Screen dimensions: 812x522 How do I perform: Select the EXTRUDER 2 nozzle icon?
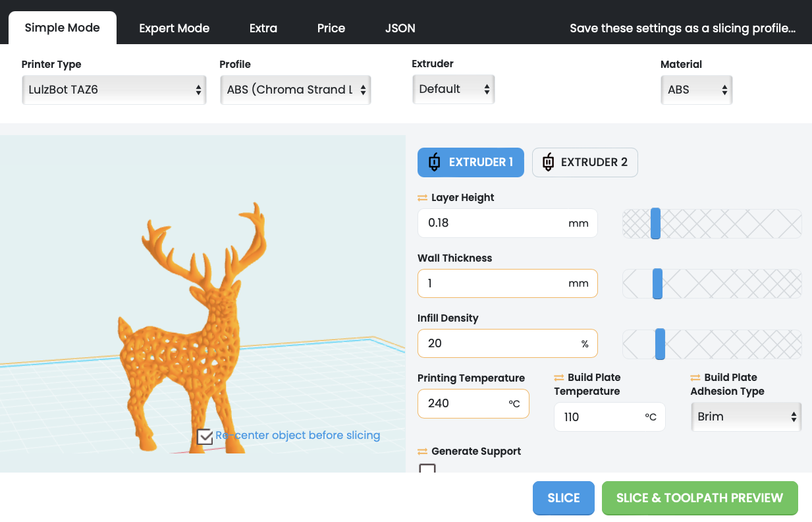tap(549, 162)
